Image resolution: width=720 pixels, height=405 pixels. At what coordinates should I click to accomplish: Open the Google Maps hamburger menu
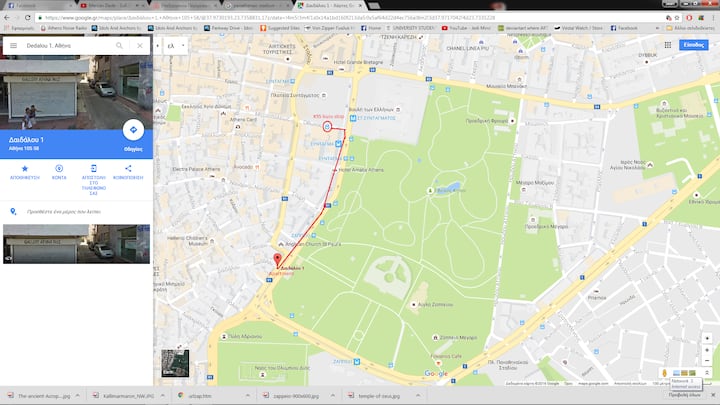[x=13, y=46]
